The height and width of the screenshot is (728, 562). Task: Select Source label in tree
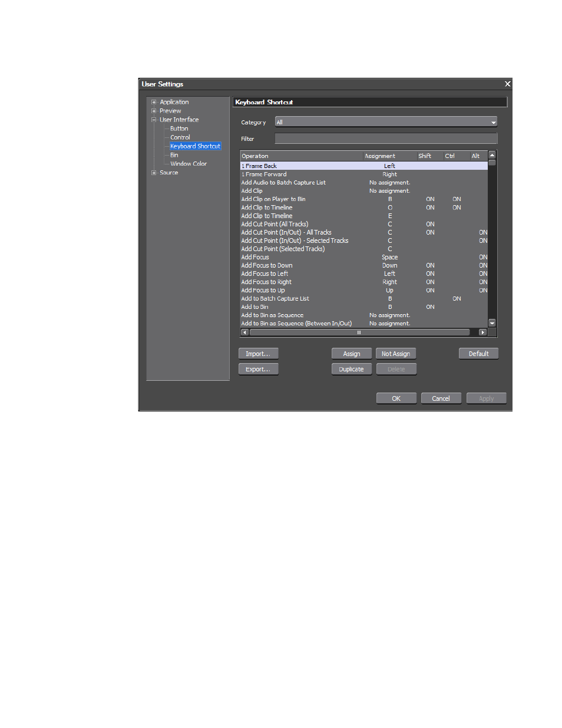click(168, 173)
